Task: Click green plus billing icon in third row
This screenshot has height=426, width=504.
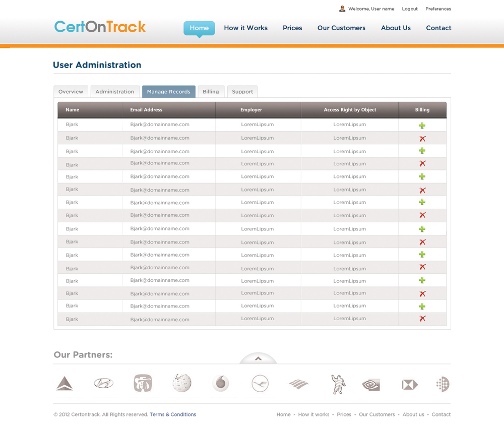Action: (x=422, y=151)
